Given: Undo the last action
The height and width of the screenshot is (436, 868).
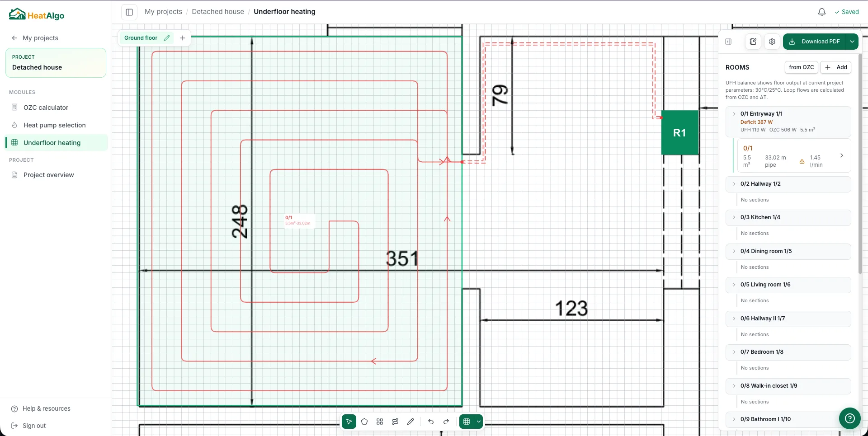Looking at the screenshot, I should (431, 422).
